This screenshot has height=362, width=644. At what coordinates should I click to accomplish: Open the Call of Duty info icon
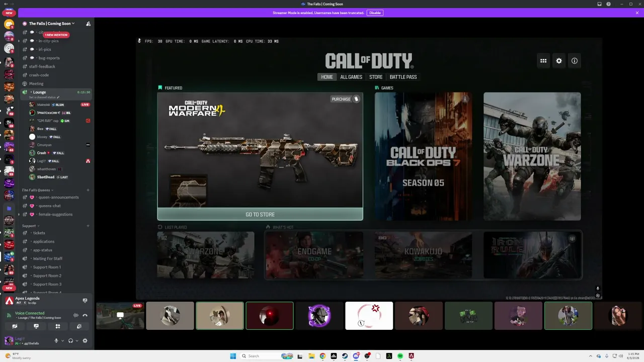point(575,61)
